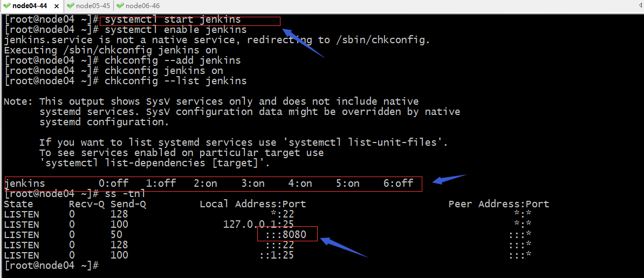644x278 pixels.
Task: Click the green check icon on node05-45 tab
Action: tap(71, 5)
